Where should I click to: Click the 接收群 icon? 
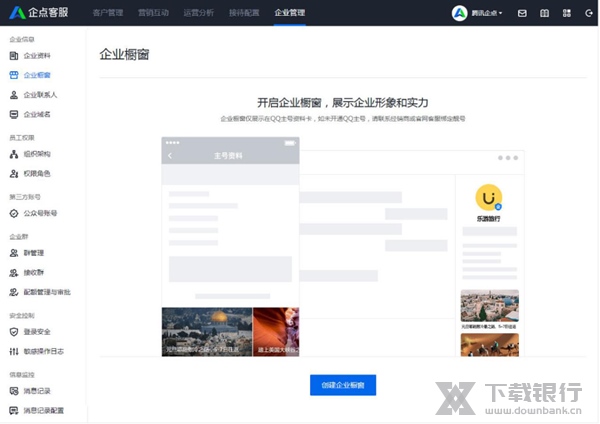14,273
